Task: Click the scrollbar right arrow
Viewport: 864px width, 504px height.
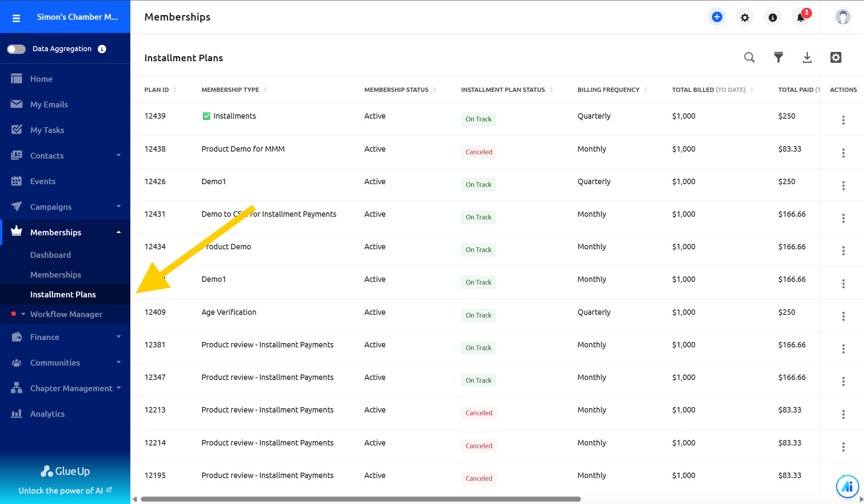Action: (x=861, y=499)
